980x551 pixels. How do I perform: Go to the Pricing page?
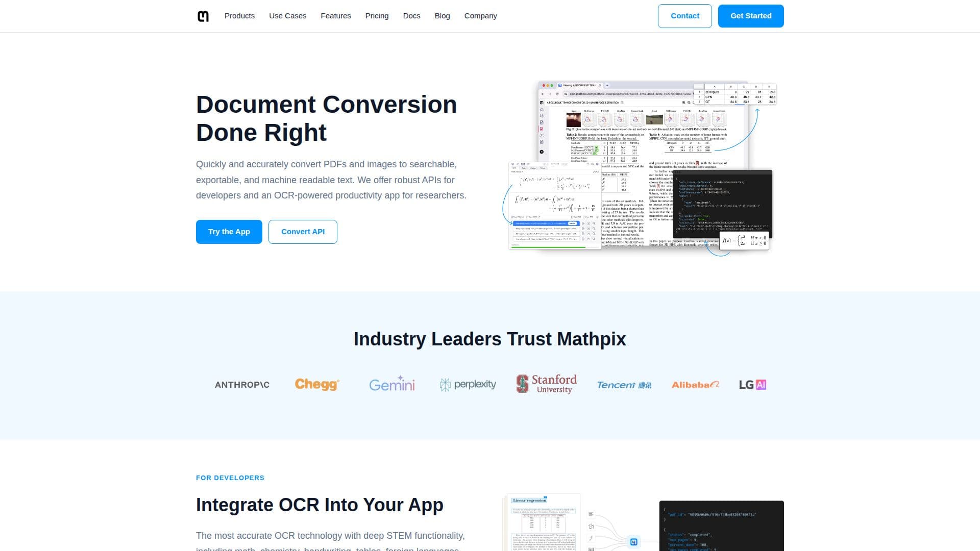click(x=377, y=16)
